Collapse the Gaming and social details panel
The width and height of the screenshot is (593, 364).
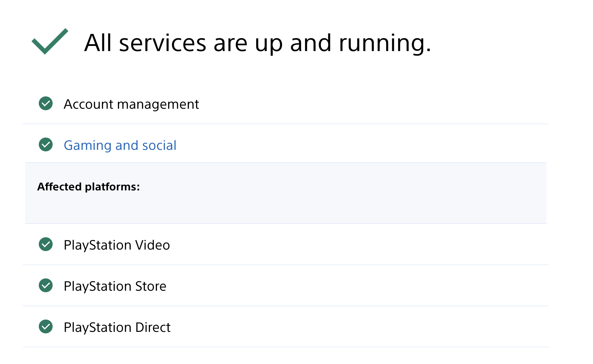(x=120, y=145)
